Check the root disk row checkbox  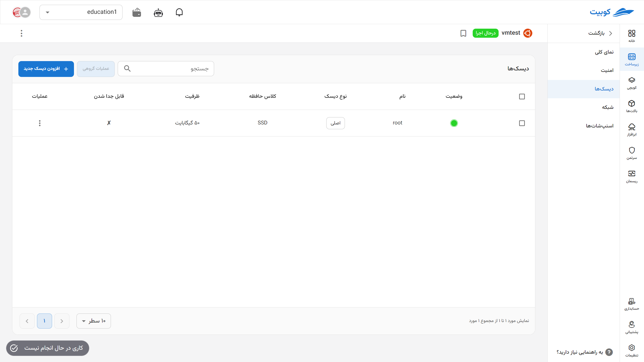coord(522,123)
